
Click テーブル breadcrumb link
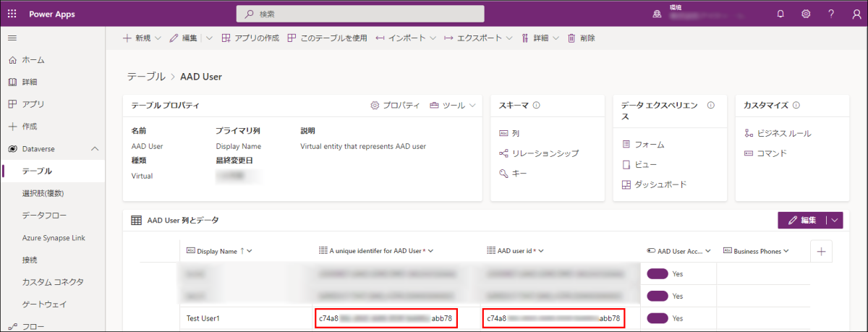point(145,76)
